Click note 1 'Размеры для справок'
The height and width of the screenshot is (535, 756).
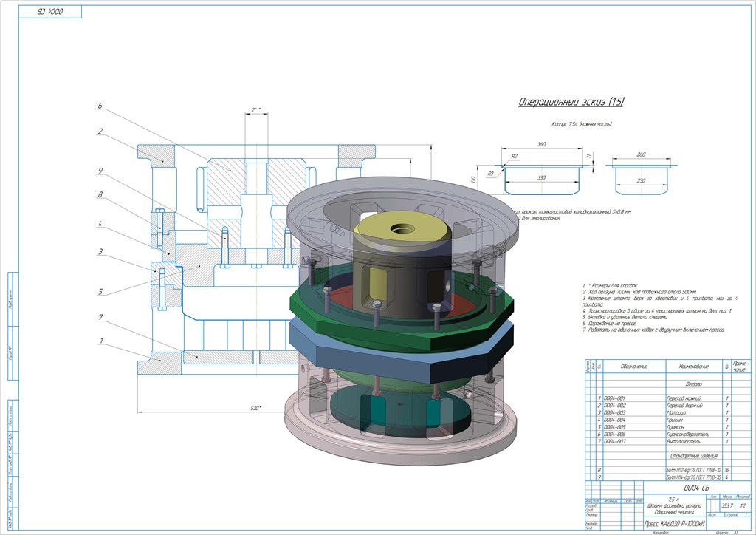pos(610,286)
